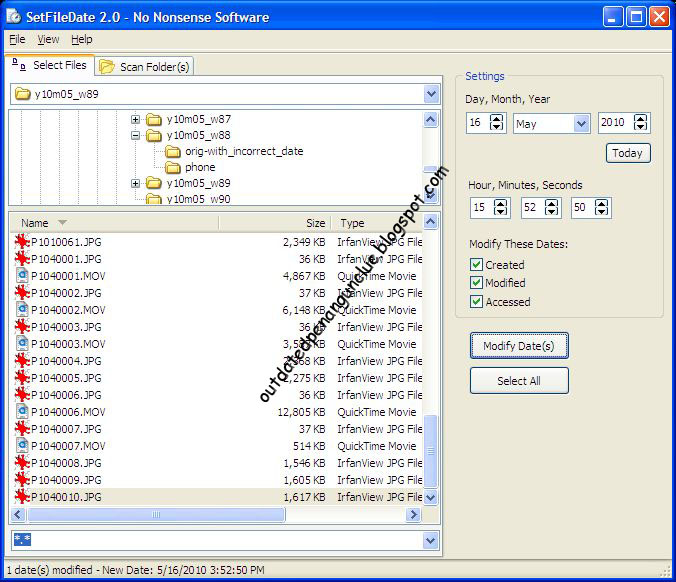Click the Day spinner arrows
Screen dimensions: 676x582
click(x=497, y=122)
